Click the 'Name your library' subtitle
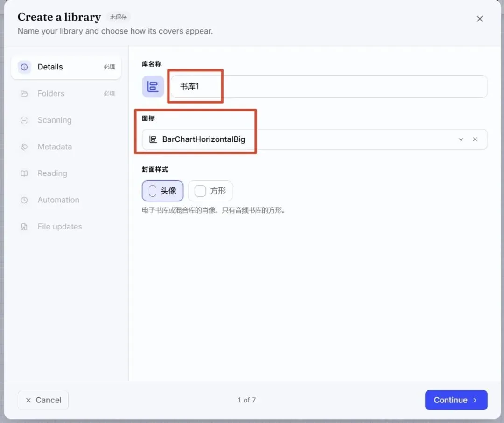The width and height of the screenshot is (504, 423). click(115, 31)
